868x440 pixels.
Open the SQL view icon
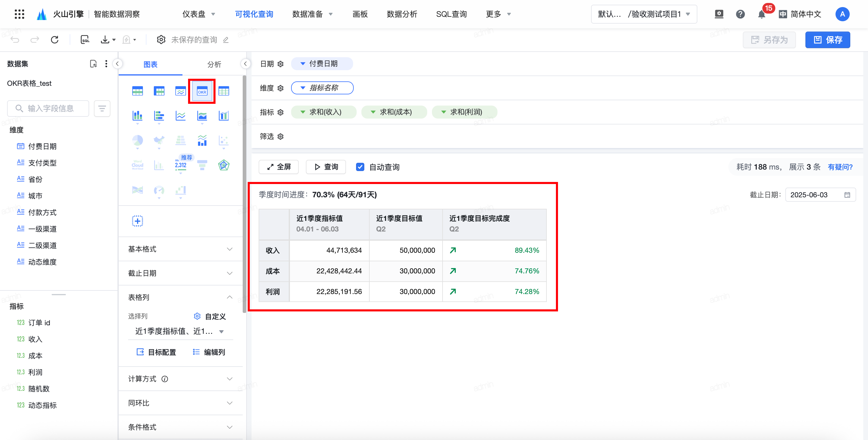(85, 40)
